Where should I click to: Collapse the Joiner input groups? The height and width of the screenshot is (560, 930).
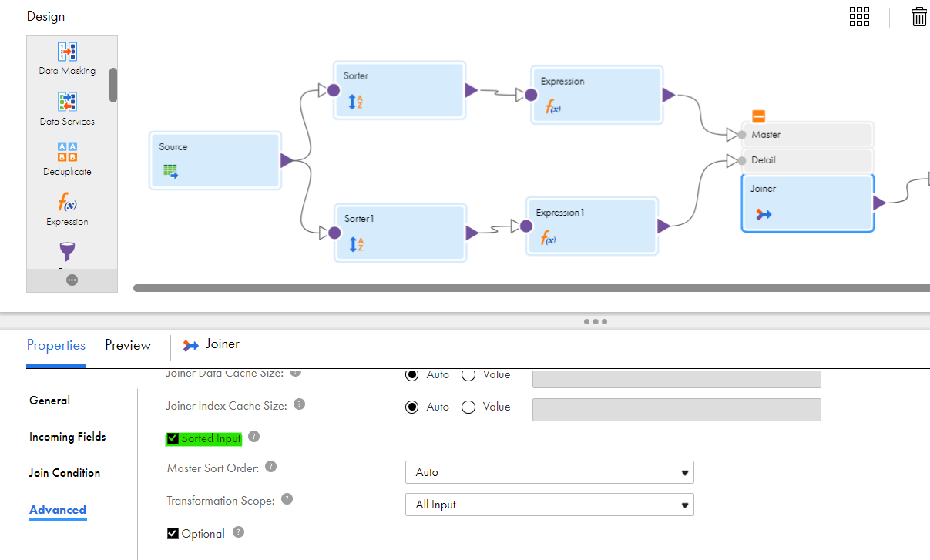click(x=759, y=117)
